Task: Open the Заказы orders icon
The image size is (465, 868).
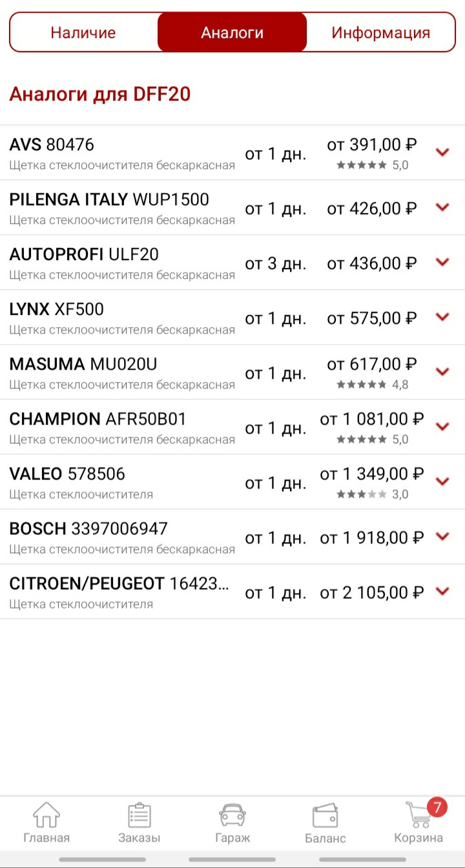Action: point(139,815)
